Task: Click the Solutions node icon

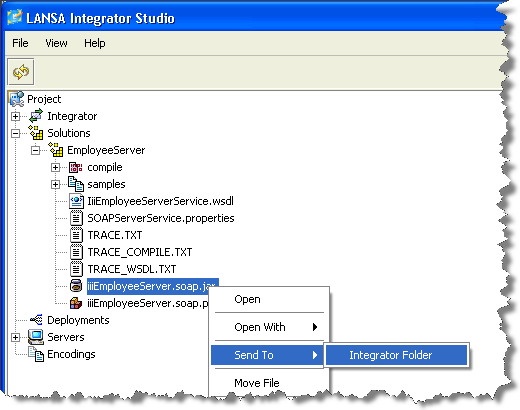Action: click(36, 133)
